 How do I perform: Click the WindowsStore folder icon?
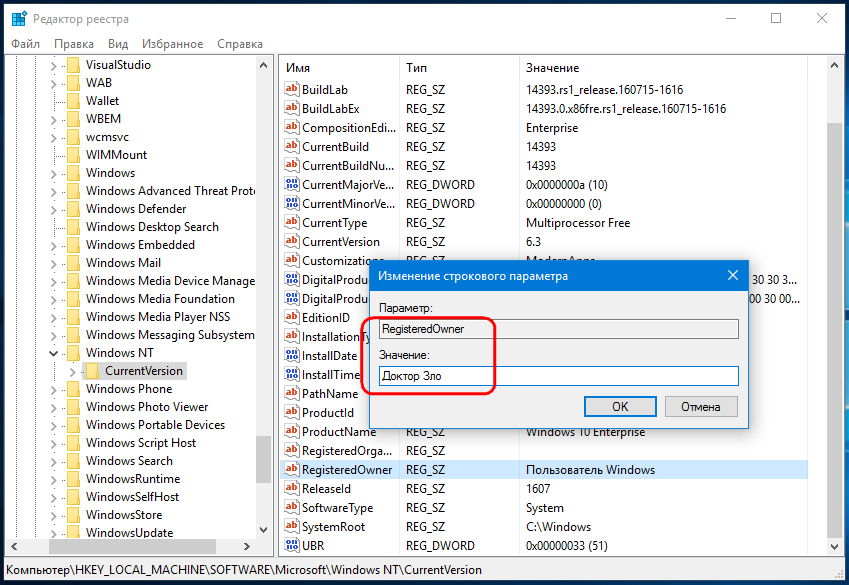pyautogui.click(x=73, y=515)
